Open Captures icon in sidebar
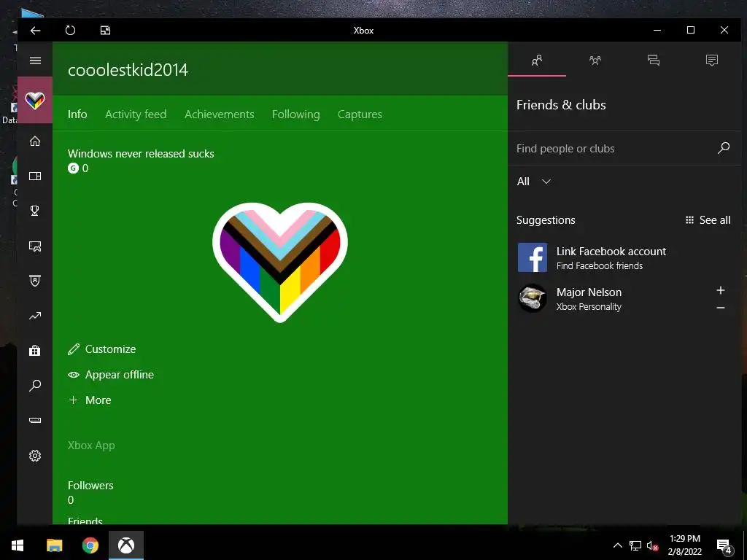The image size is (747, 560). tap(35, 246)
